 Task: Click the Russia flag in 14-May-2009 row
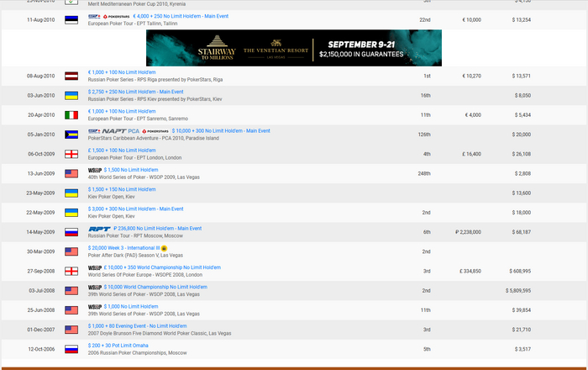(71, 231)
